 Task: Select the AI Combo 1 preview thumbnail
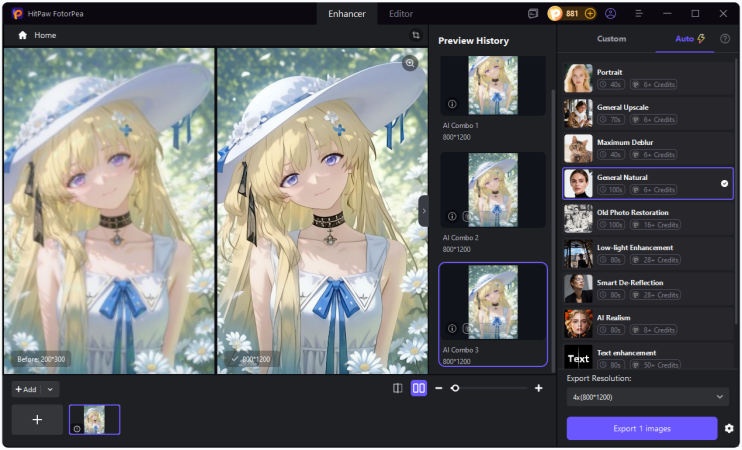point(493,86)
